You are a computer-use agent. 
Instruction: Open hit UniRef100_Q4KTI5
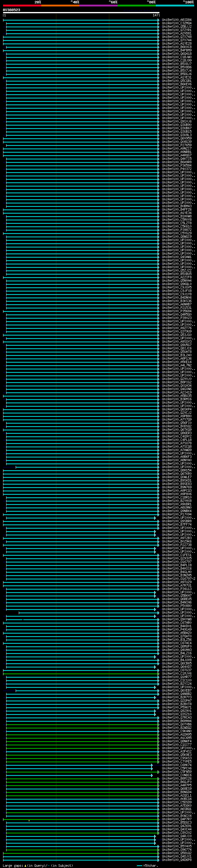(x=177, y=159)
